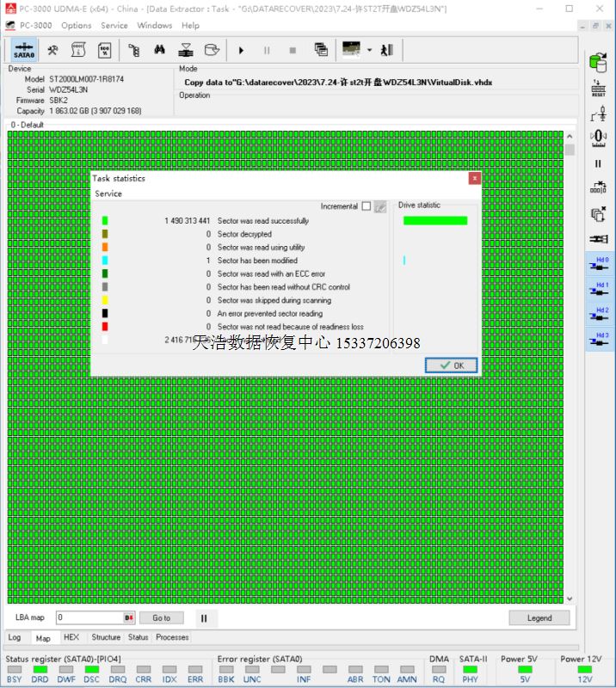Click the binoculars search icon
Viewport: 616px width, 688px height.
point(159,50)
